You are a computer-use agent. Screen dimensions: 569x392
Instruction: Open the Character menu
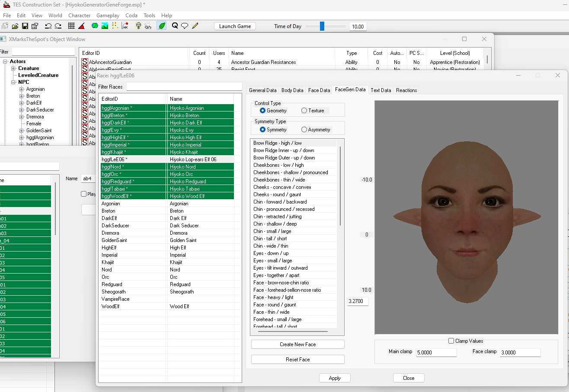(80, 15)
